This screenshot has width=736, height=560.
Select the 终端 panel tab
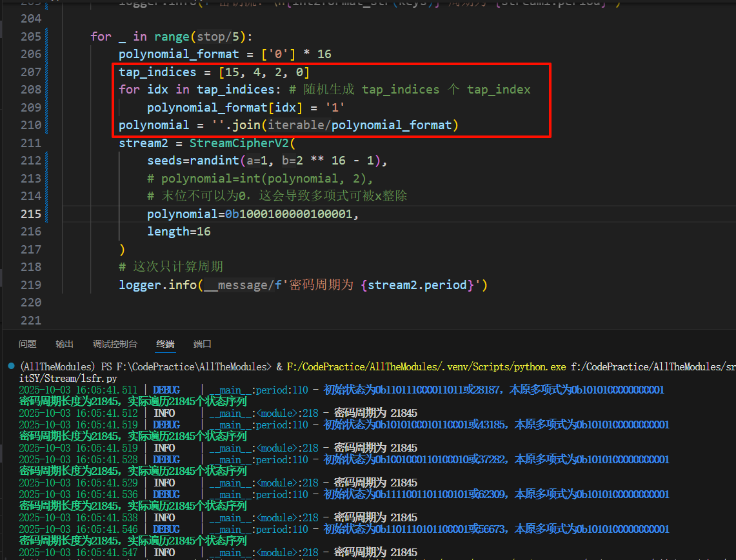click(x=165, y=344)
